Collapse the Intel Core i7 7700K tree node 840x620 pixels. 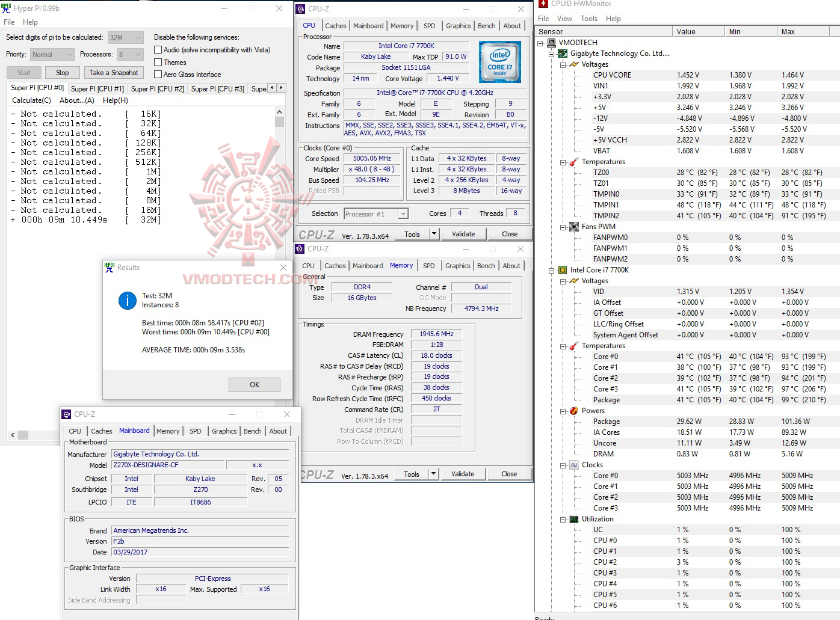click(x=552, y=270)
